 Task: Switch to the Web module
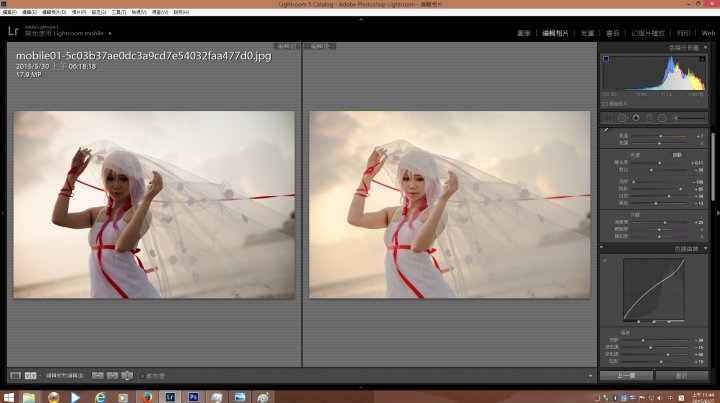coord(708,33)
